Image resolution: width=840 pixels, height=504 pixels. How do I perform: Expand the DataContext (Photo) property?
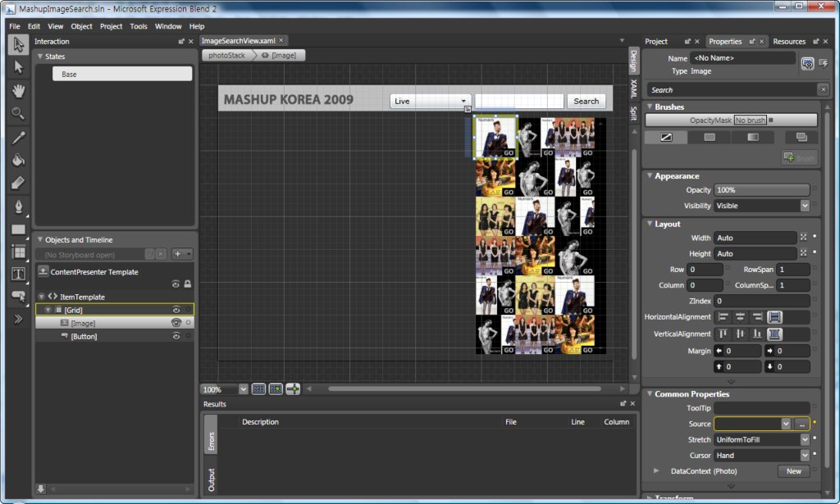pos(656,471)
